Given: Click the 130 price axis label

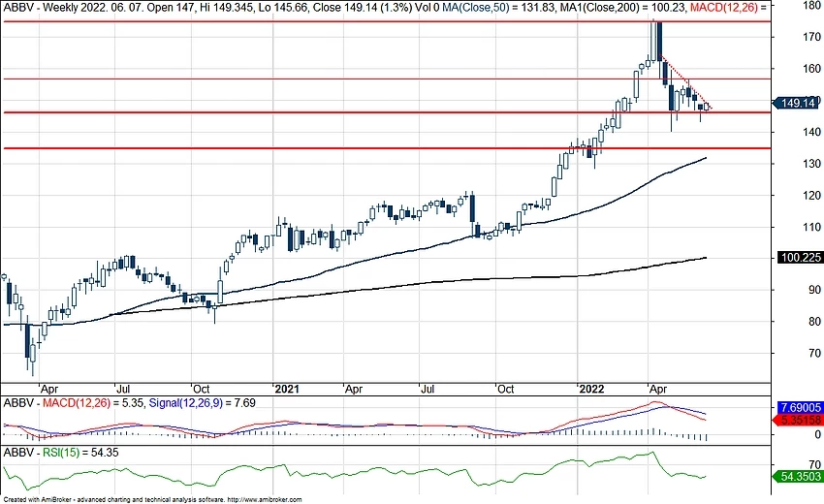Looking at the screenshot, I should point(812,164).
